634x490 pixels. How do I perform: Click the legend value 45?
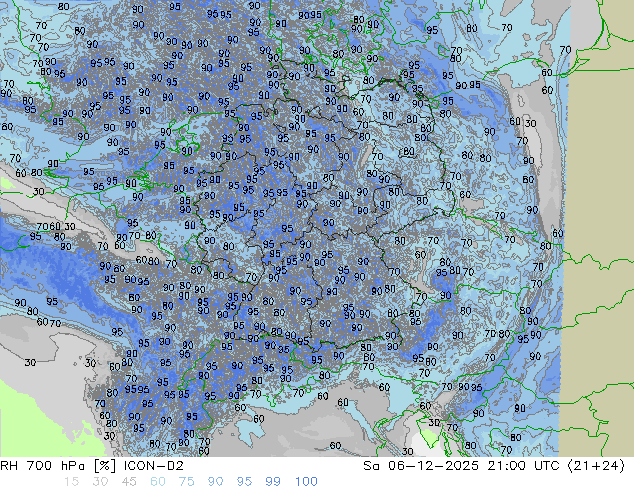tap(129, 482)
